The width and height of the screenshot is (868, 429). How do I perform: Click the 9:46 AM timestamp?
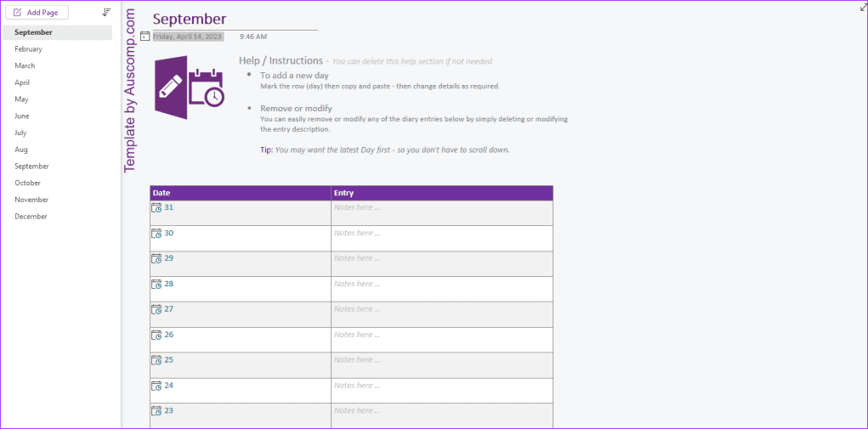253,37
